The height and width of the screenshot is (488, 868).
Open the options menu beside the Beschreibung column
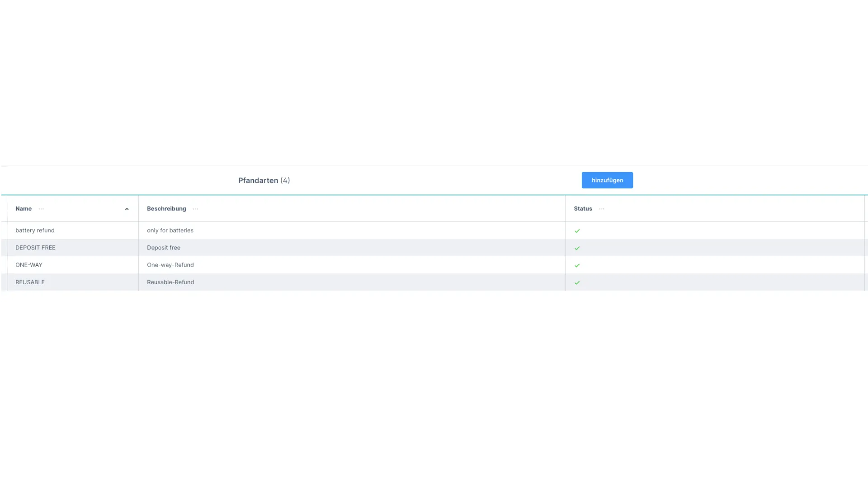195,209
